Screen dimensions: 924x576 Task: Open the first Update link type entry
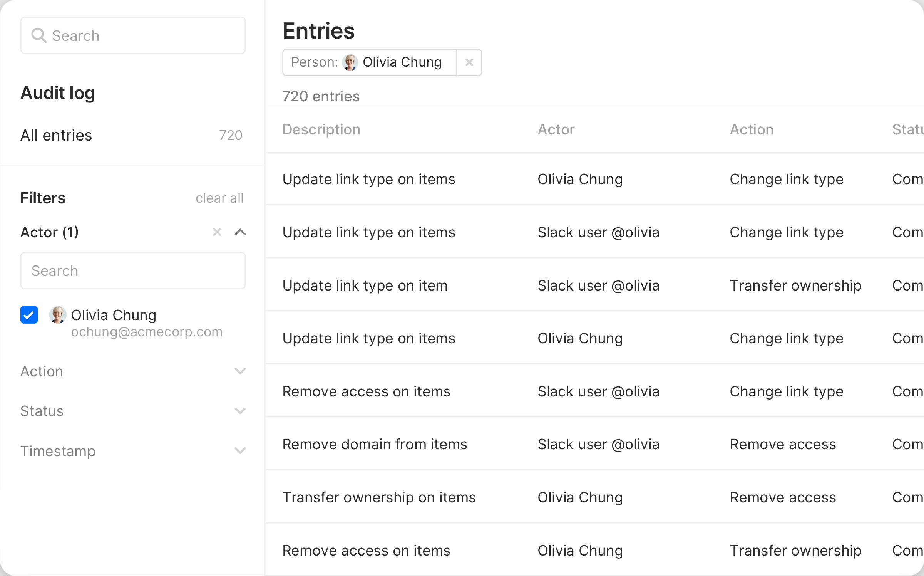click(x=368, y=179)
